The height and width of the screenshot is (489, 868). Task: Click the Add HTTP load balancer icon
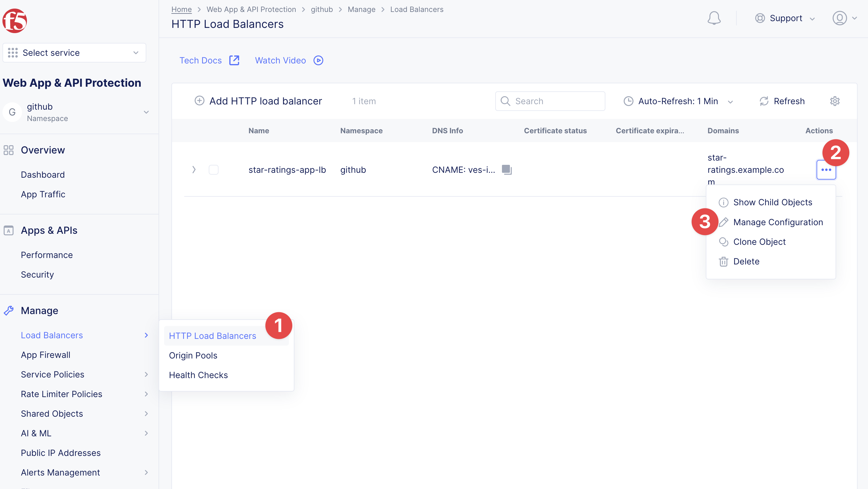[200, 101]
